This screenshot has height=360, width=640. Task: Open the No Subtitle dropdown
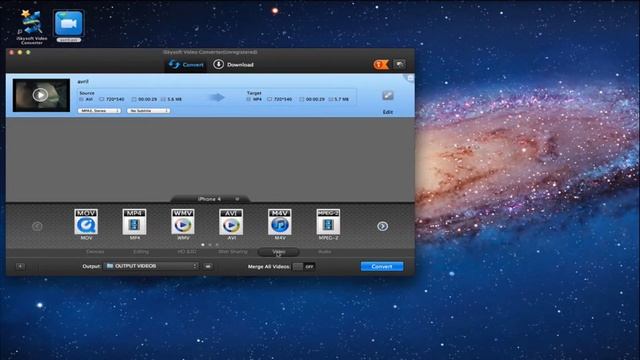click(x=148, y=111)
